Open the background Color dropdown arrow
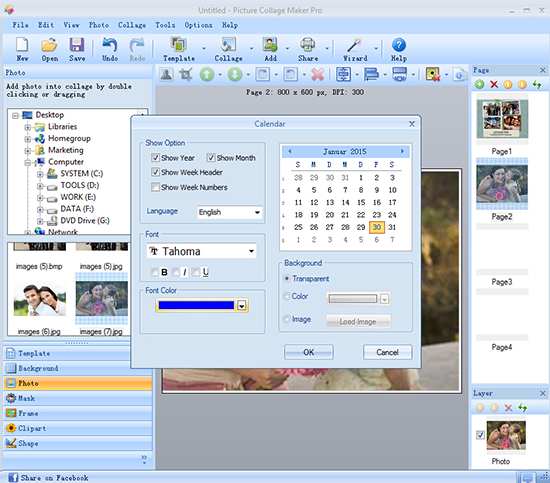Screen dimensions: 550x483 [x=384, y=299]
